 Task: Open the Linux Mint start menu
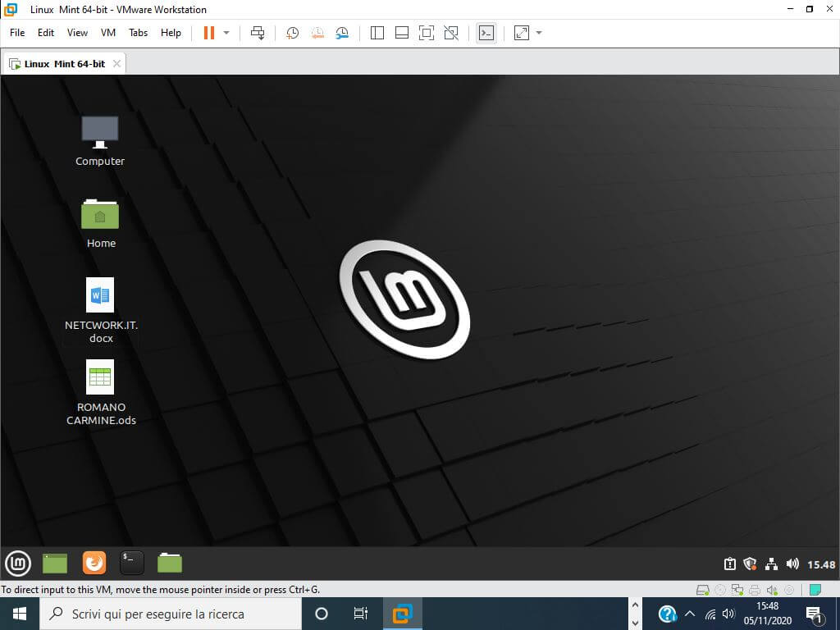pyautogui.click(x=18, y=564)
